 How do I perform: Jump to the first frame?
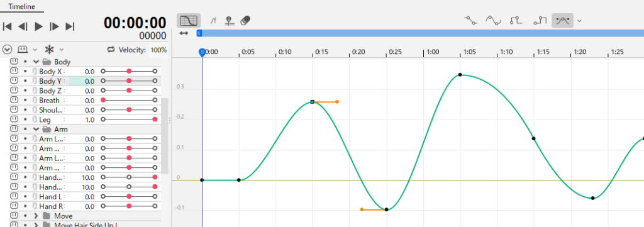coord(7,26)
